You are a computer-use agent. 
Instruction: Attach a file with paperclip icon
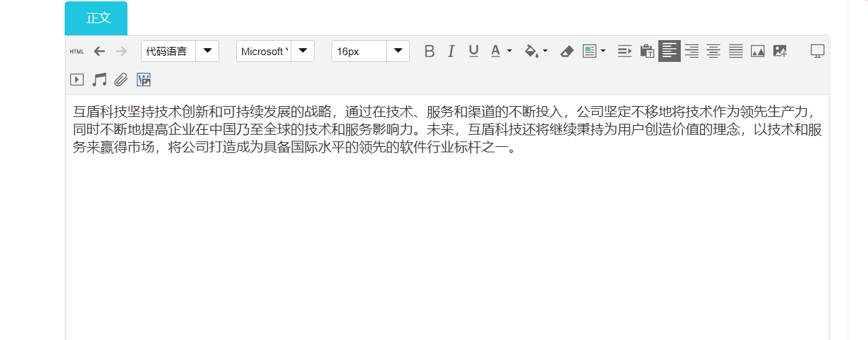(x=121, y=80)
